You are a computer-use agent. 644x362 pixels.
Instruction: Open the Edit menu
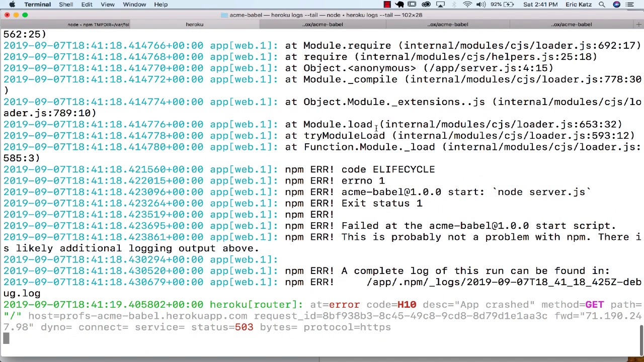87,5
